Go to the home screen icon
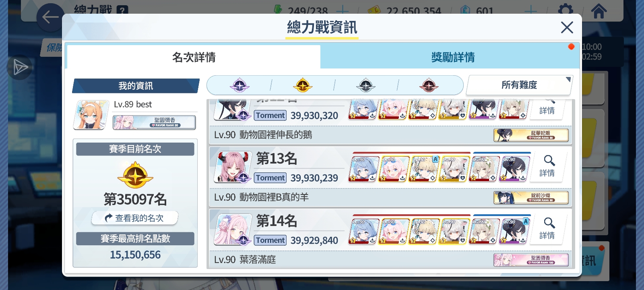 click(599, 11)
